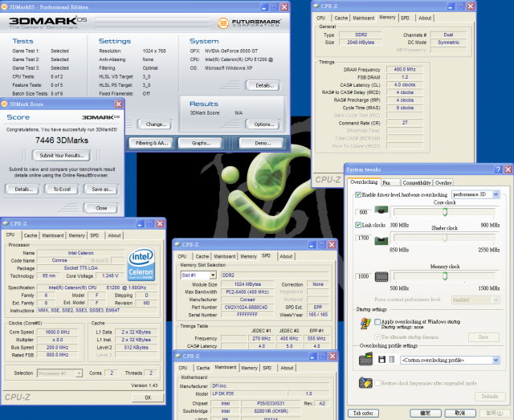Image resolution: width=514 pixels, height=420 pixels.
Task: Switch to Compatibility tab in System tweaks
Action: (416, 183)
